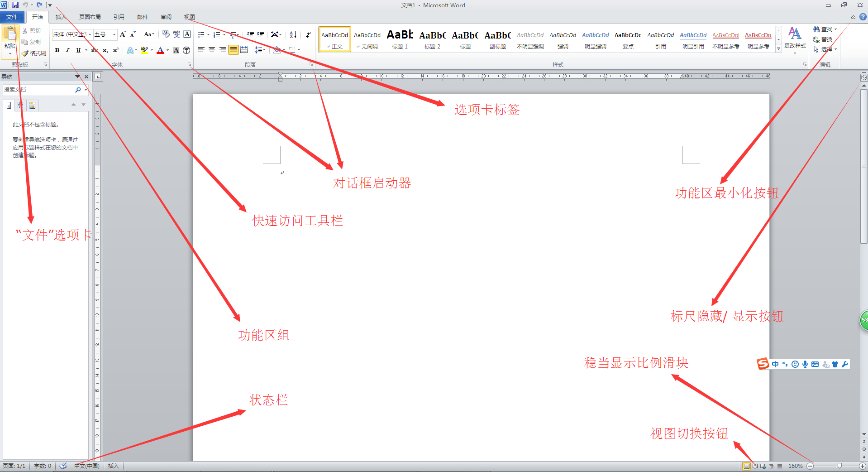Click the character border (boxed A) icon
This screenshot has height=472, width=868.
click(x=187, y=34)
